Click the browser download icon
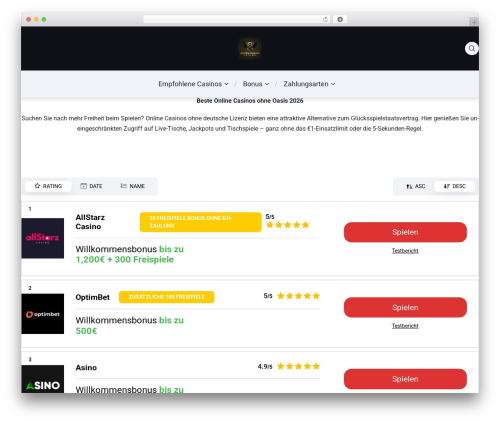Viewport: 500px width, 423px height. (340, 19)
